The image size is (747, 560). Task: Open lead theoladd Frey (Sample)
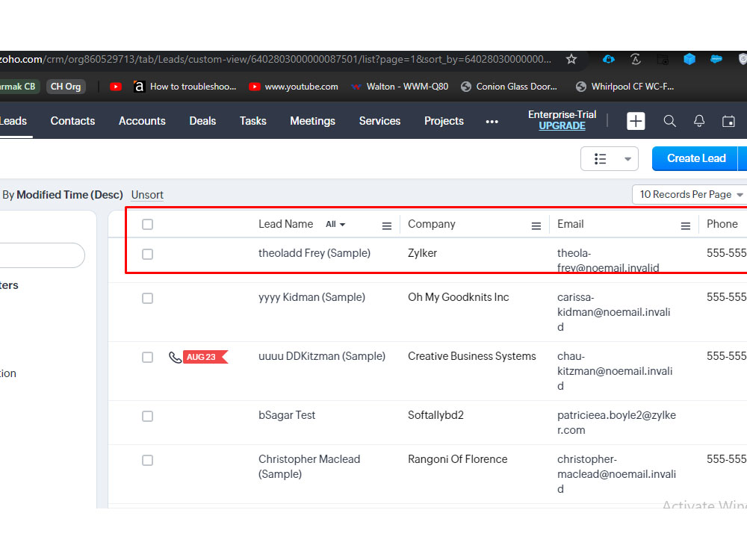tap(314, 253)
